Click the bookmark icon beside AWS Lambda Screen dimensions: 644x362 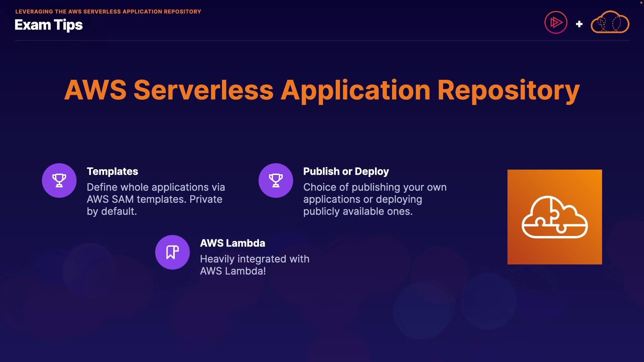172,252
